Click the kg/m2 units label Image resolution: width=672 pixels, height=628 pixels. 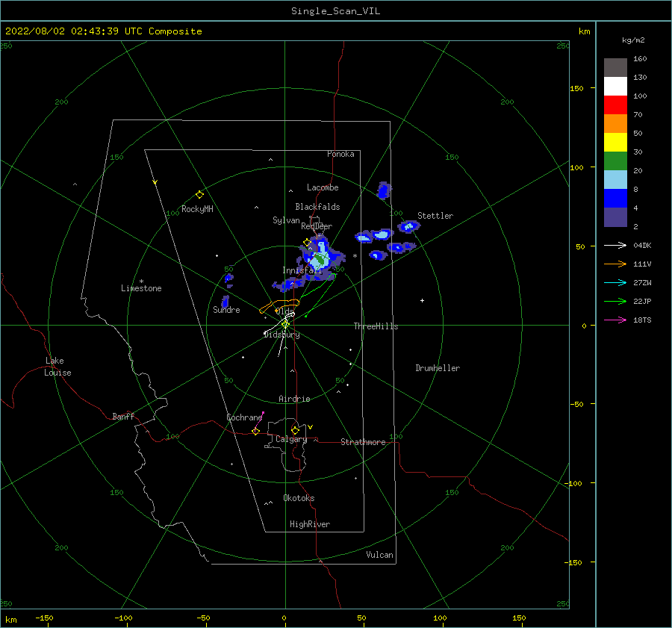(633, 40)
